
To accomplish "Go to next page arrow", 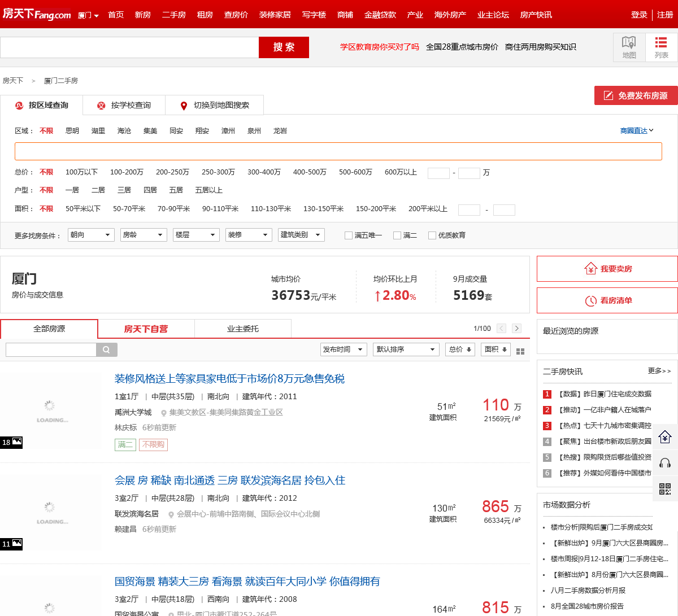I will click(x=516, y=328).
